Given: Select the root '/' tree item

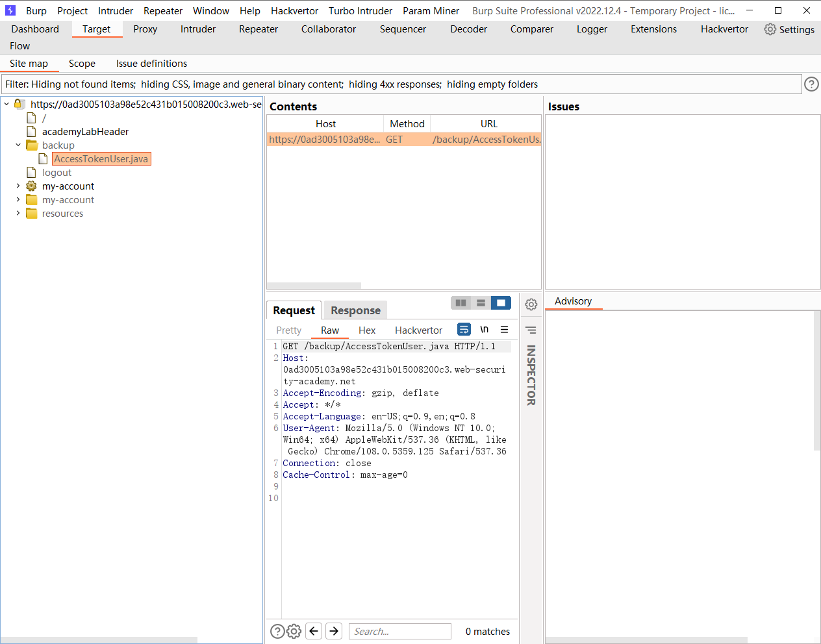Looking at the screenshot, I should pyautogui.click(x=44, y=118).
